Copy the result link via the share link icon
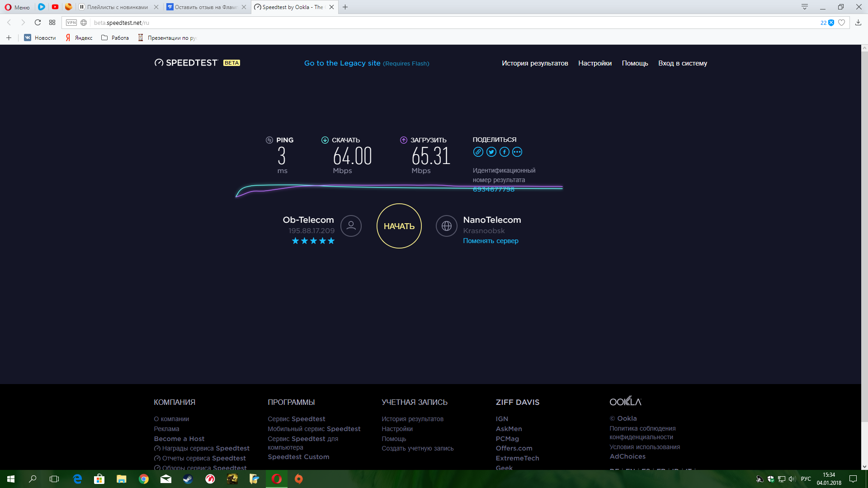This screenshot has width=868, height=488. (478, 152)
